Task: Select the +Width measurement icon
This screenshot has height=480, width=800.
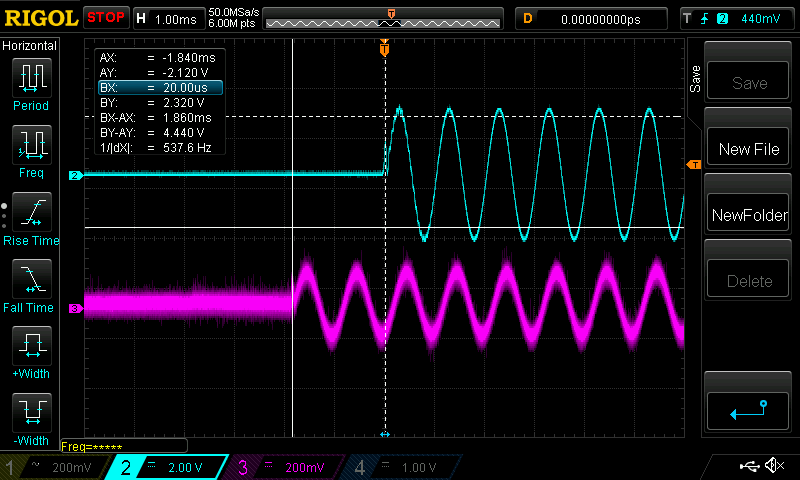Action: coord(31,345)
